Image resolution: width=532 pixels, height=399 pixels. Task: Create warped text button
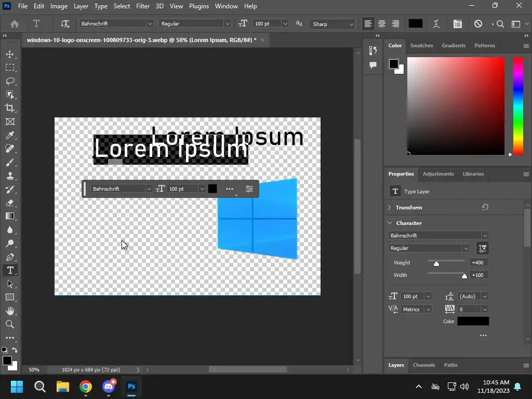(x=436, y=24)
